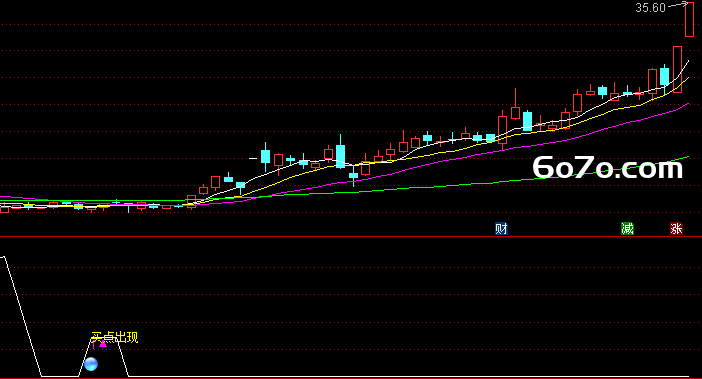This screenshot has width=702, height=379.
Task: Click the small white dash before first cyan candle
Action: [253, 158]
